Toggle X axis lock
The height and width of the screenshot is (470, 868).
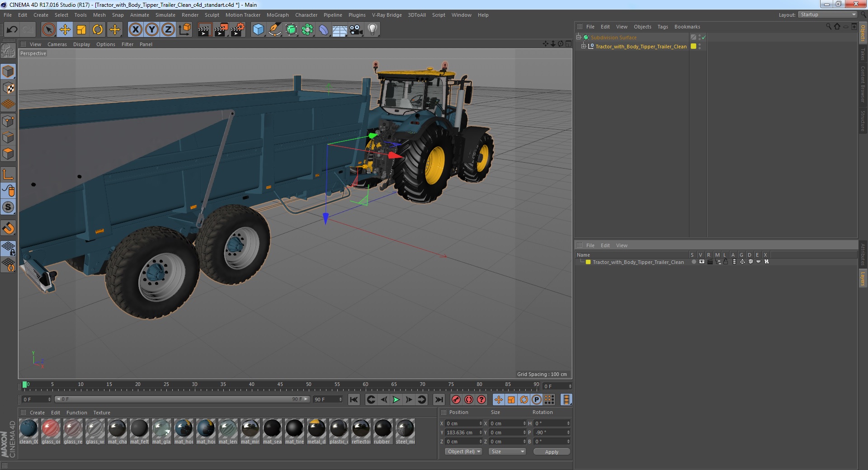135,30
